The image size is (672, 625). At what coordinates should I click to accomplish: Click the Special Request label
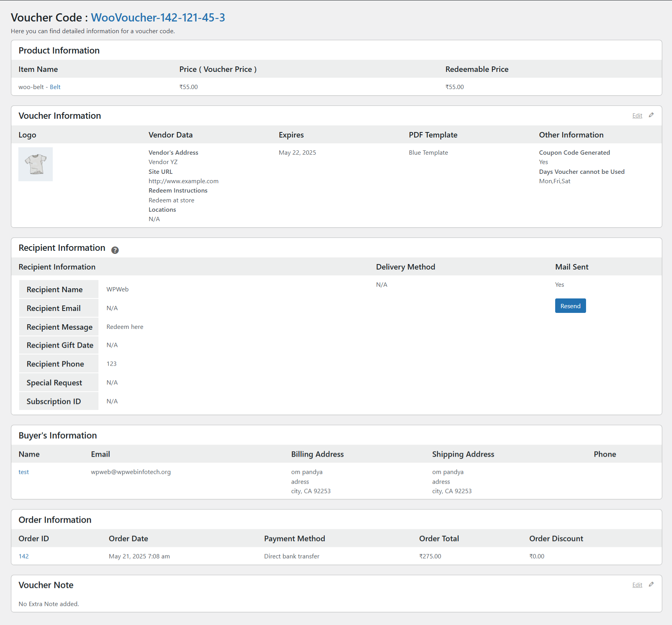coord(54,383)
